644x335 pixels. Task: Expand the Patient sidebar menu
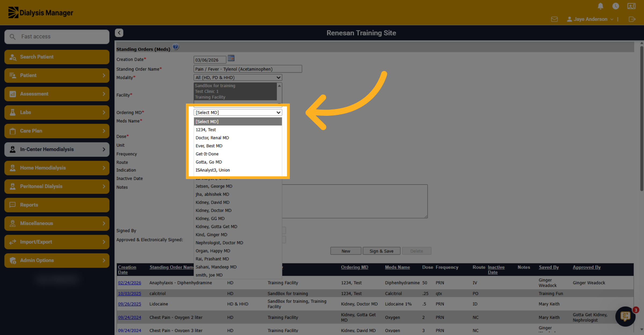[57, 75]
